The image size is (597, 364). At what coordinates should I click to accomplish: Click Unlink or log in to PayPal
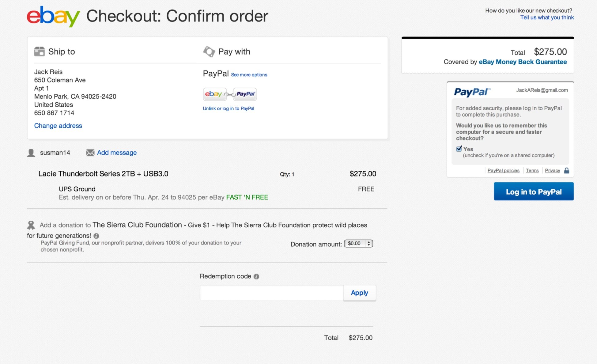tap(228, 108)
